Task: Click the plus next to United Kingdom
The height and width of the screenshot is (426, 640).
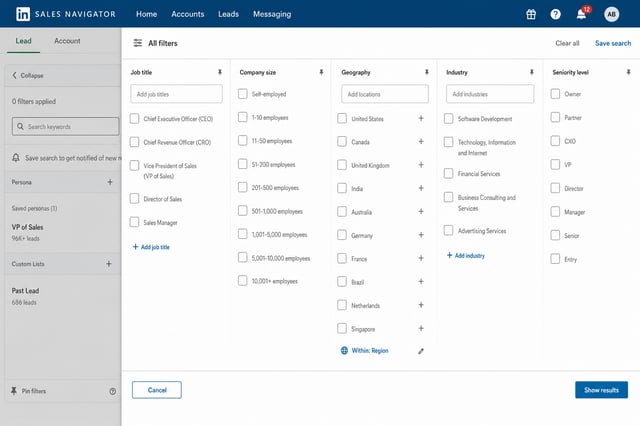Action: coord(421,165)
